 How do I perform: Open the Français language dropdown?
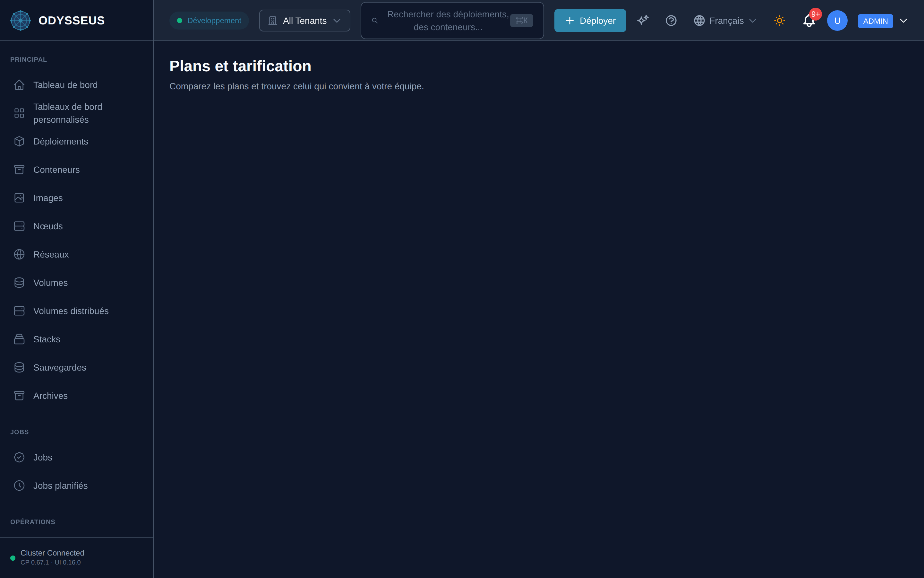point(725,21)
